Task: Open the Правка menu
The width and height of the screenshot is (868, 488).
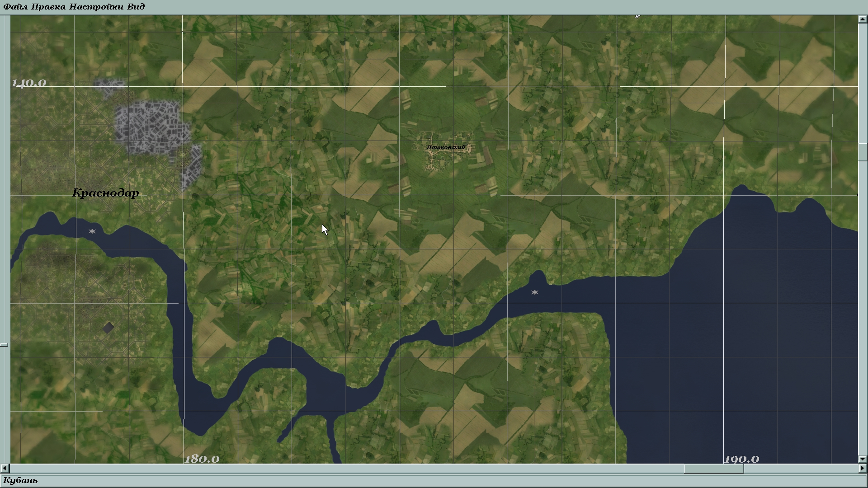Action: click(x=49, y=6)
